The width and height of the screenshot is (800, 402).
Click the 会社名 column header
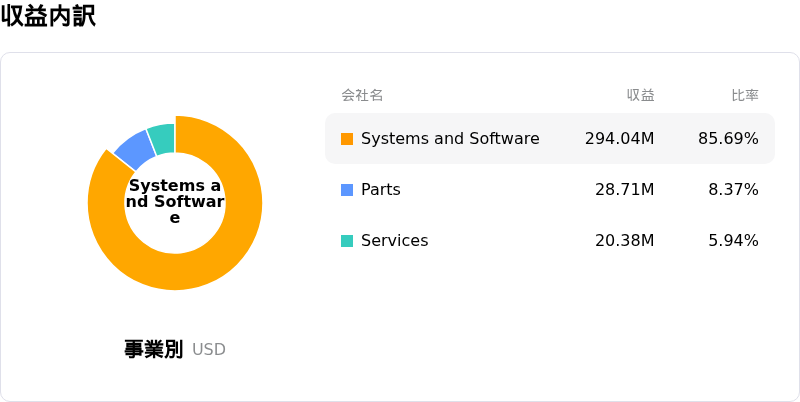pos(362,95)
